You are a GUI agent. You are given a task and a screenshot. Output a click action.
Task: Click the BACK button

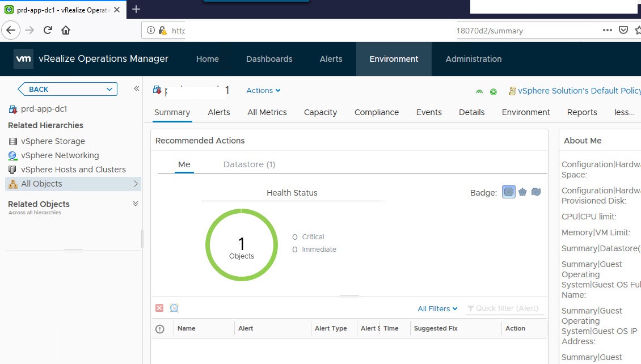(67, 89)
